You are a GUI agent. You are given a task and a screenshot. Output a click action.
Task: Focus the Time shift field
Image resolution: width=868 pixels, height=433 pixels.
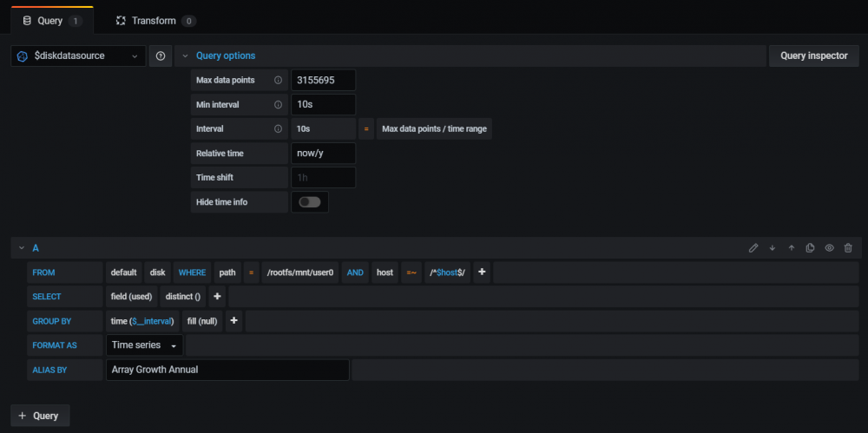323,178
